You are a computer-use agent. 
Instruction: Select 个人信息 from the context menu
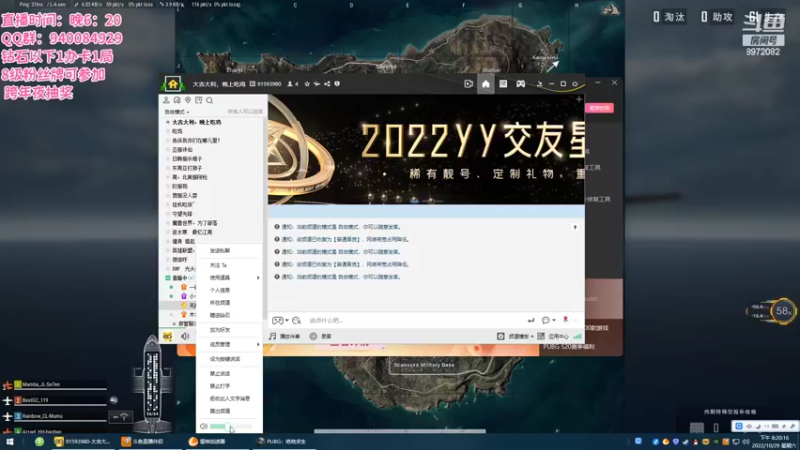220,290
